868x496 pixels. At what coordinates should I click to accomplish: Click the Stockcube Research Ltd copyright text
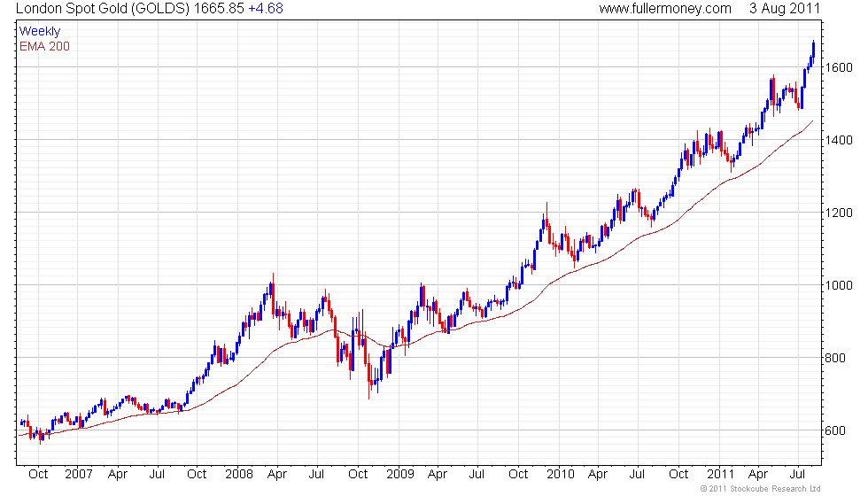tap(760, 489)
